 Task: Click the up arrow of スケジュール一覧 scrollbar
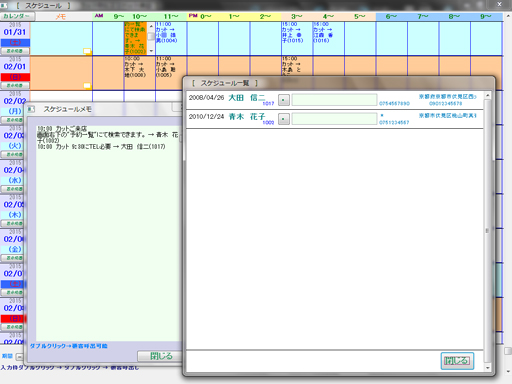(487, 96)
